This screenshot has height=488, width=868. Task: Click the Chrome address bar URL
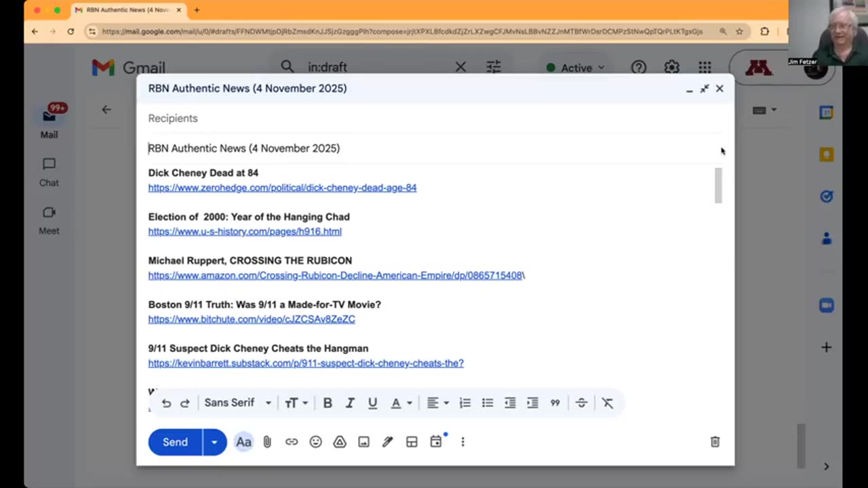click(x=401, y=31)
